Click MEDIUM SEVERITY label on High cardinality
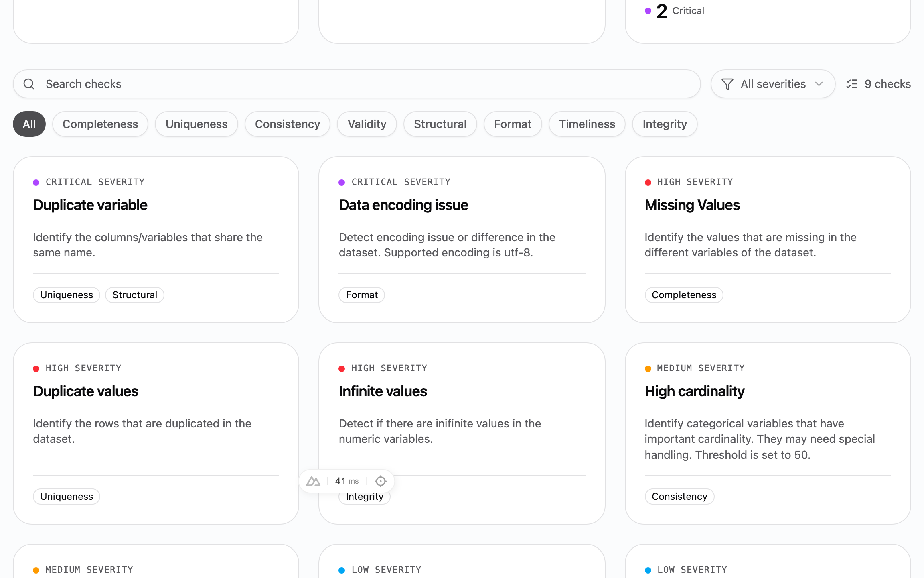This screenshot has width=924, height=578. 701,368
